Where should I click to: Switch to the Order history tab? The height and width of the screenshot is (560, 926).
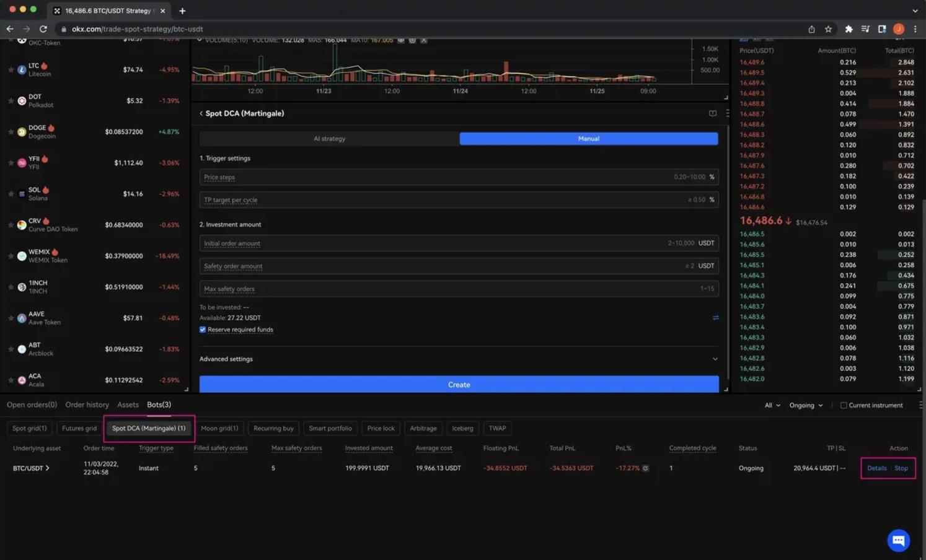[x=87, y=405]
